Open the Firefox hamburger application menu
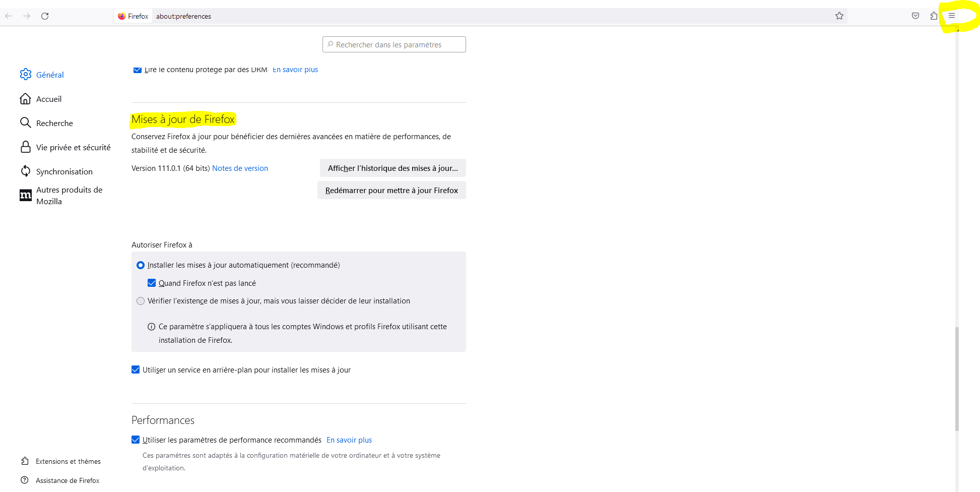 pyautogui.click(x=952, y=16)
